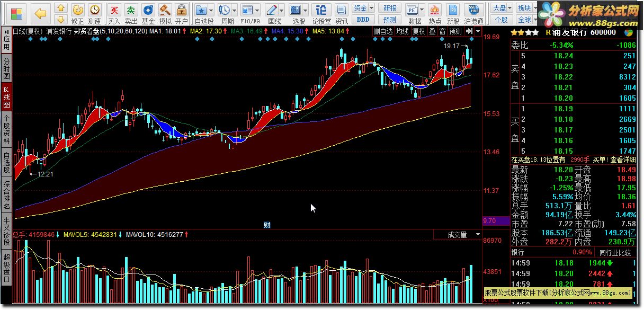
Task: Click the 同行业比较 industry comparison link
Action: [x=616, y=253]
